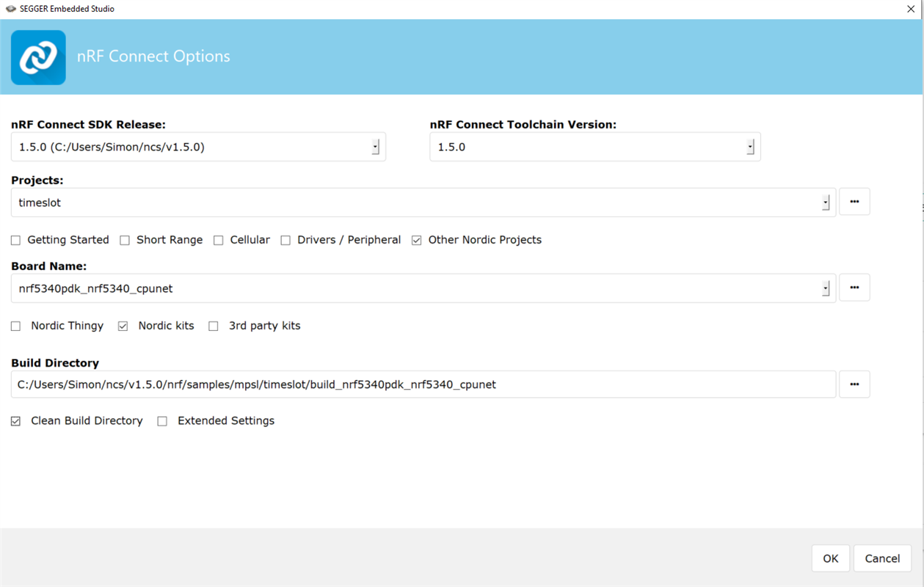This screenshot has height=587, width=924.
Task: Confirm settings with the OK button
Action: coord(830,558)
